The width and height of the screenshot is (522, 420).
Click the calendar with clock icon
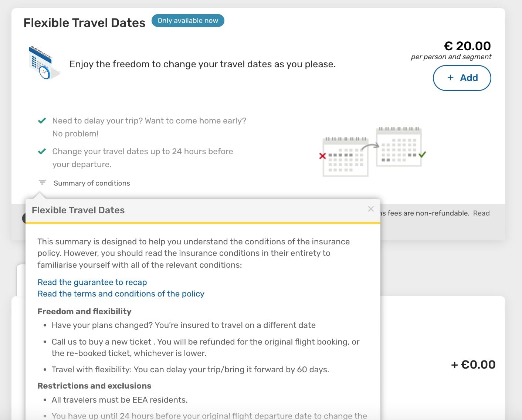coord(44,63)
